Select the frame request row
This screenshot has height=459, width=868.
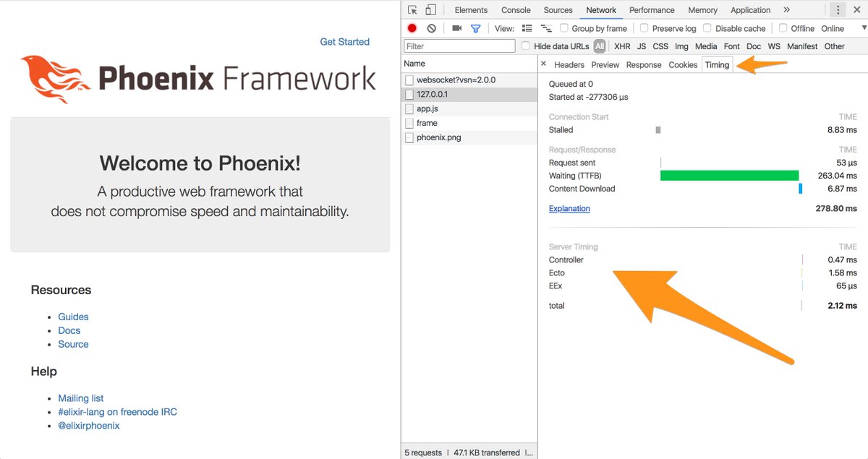pyautogui.click(x=469, y=123)
